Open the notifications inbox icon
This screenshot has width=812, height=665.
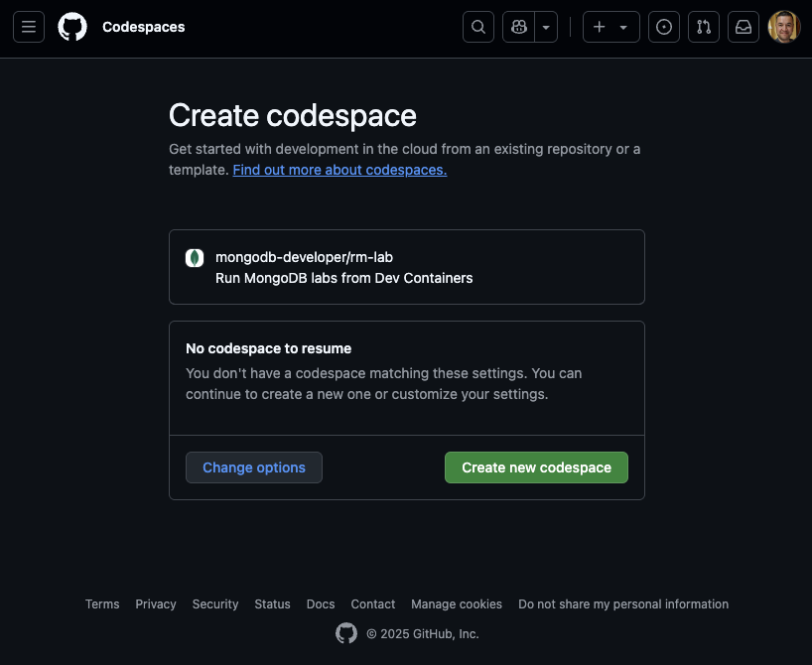744,27
